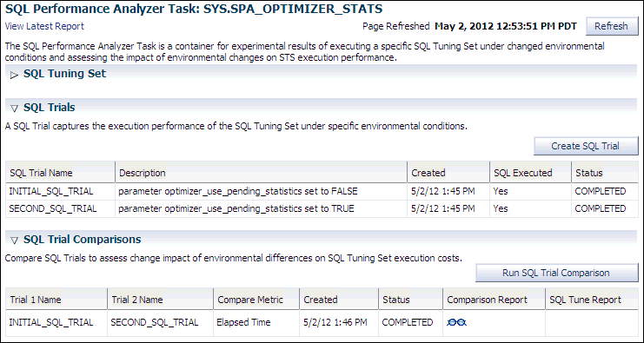The height and width of the screenshot is (343, 644).
Task: Click the Elapsed Time metric cell
Action: [243, 322]
